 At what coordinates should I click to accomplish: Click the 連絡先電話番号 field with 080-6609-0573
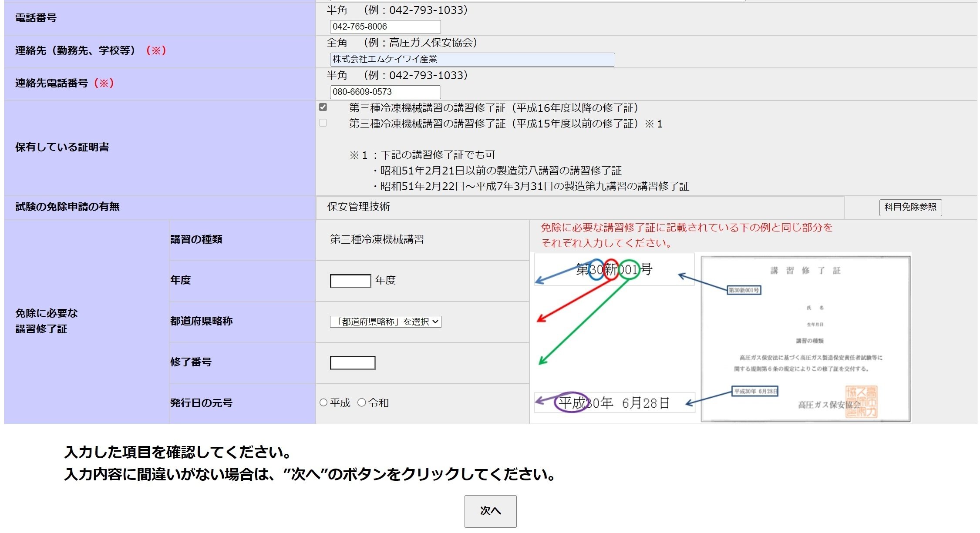pyautogui.click(x=385, y=92)
